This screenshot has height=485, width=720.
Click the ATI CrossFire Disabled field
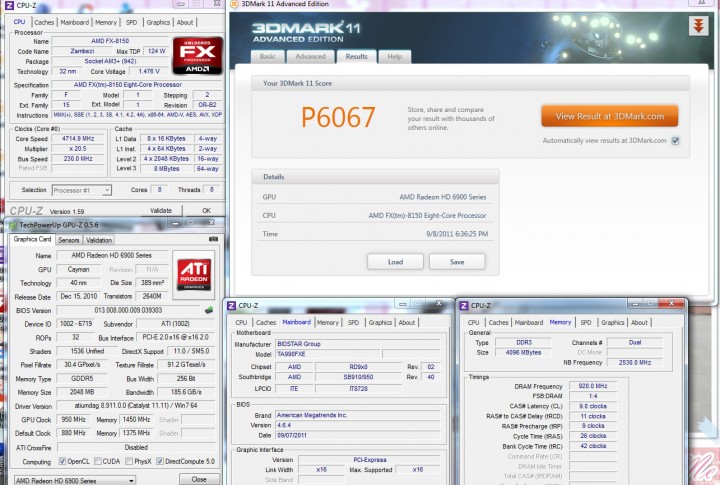[136, 447]
